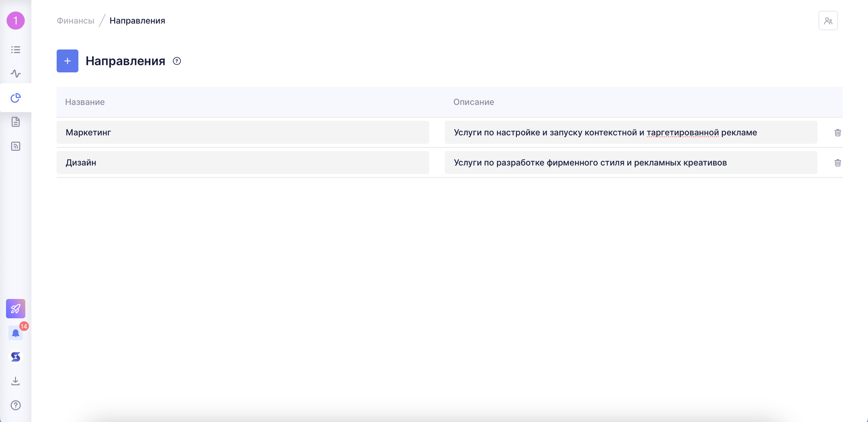This screenshot has width=868, height=422.
Task: Open the users access button top right
Action: 828,21
